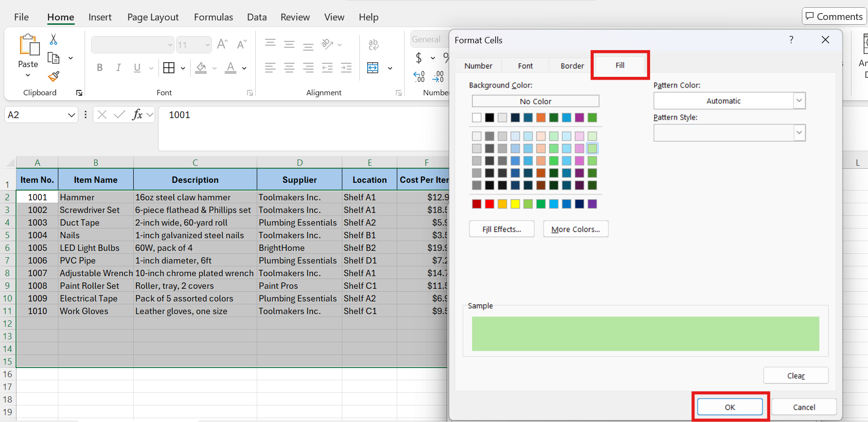868x422 pixels.
Task: Click cell B2 containing Hammer
Action: 95,197
